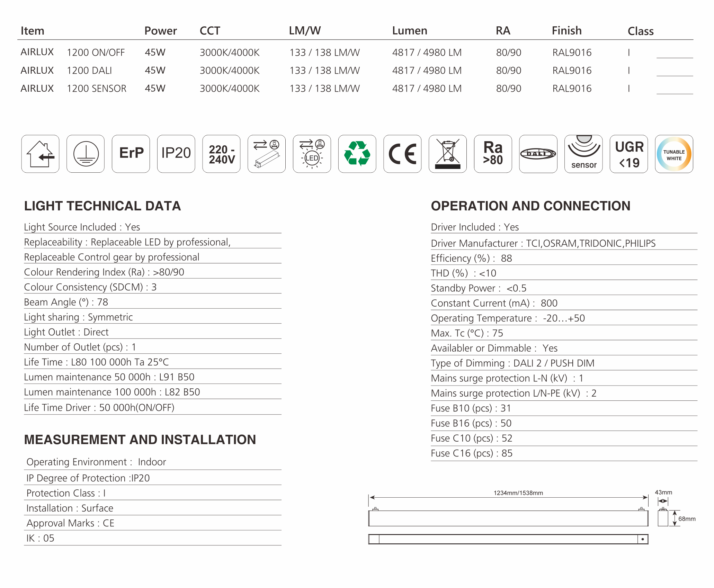Viewport: 714px width, 588px height.
Task: Click 'Operating Temperature : -20…+50' row
Action: tap(564, 318)
